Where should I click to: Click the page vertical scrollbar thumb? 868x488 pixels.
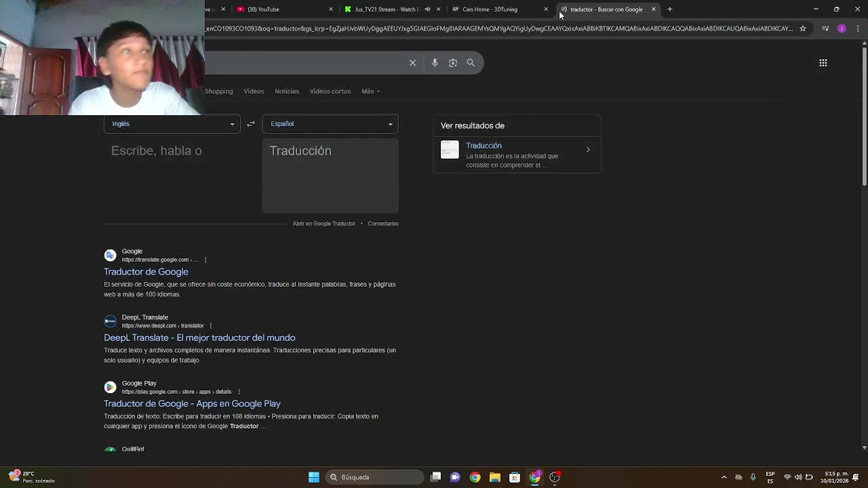(x=864, y=115)
